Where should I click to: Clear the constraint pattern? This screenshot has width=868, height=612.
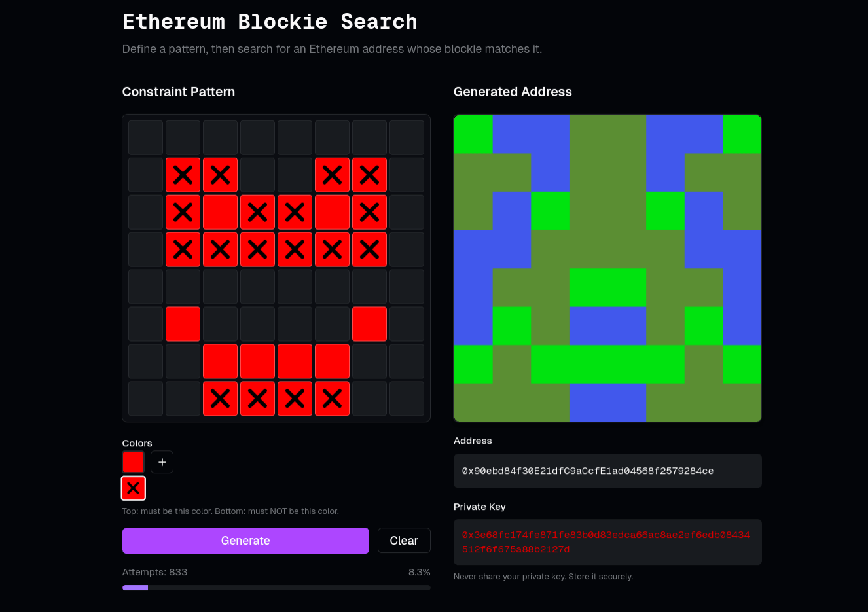pyautogui.click(x=404, y=541)
